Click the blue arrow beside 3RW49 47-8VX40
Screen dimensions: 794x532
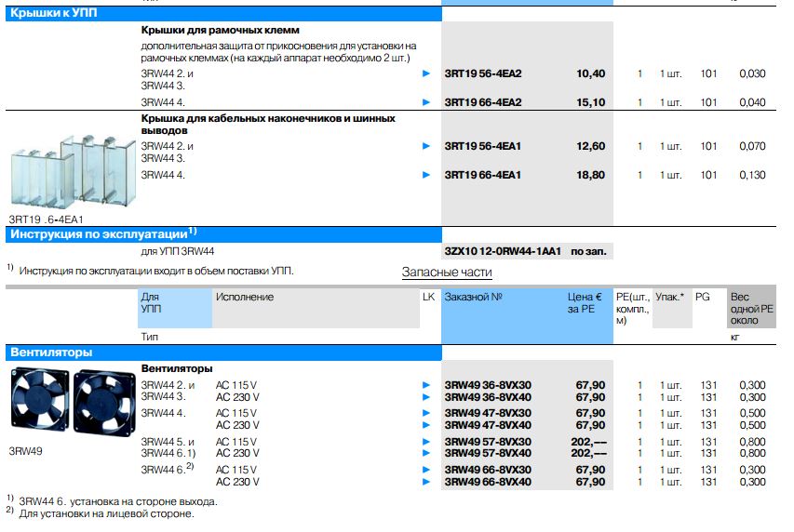[426, 425]
